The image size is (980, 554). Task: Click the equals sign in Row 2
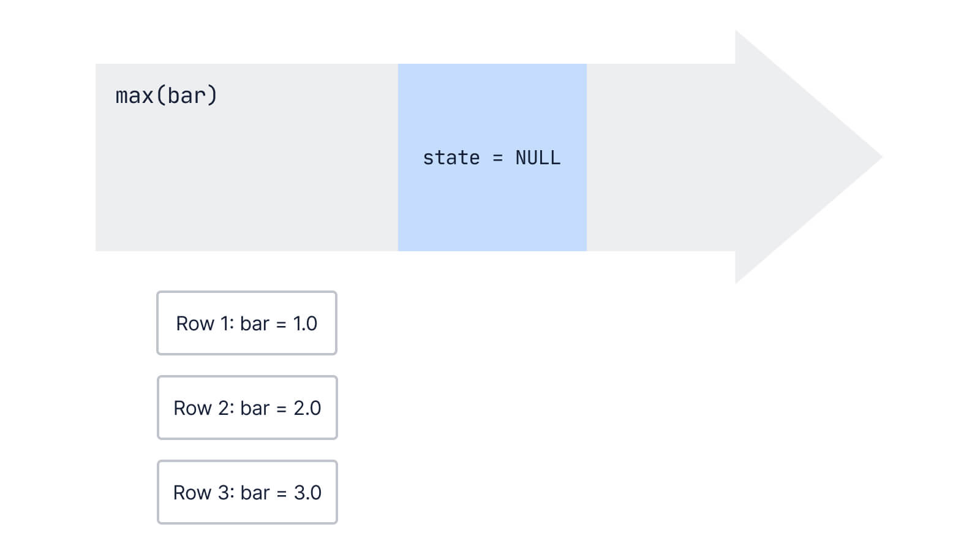[282, 409]
